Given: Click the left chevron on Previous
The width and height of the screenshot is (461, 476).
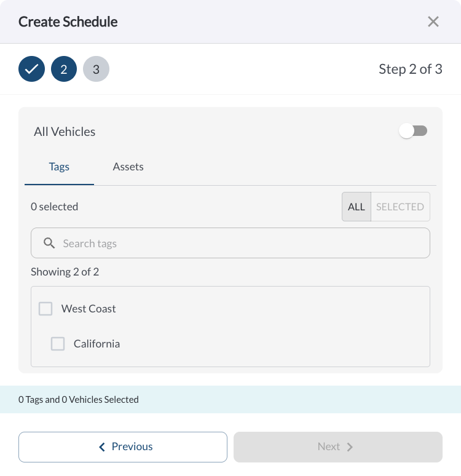Looking at the screenshot, I should pyautogui.click(x=102, y=447).
